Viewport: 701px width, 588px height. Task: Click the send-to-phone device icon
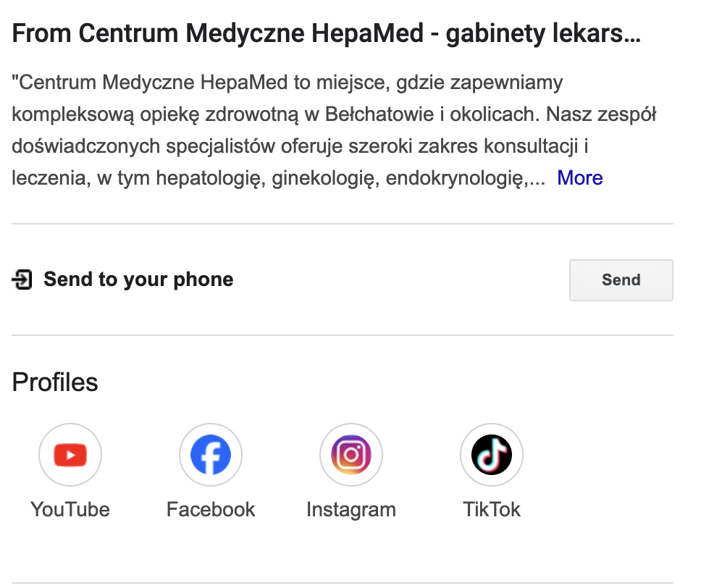click(22, 278)
